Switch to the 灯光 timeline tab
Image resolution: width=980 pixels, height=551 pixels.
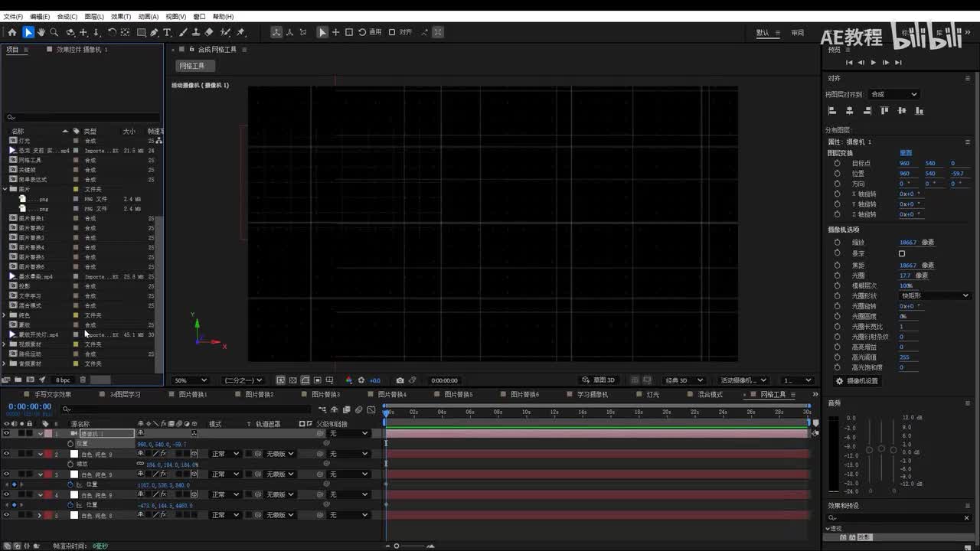coord(652,395)
